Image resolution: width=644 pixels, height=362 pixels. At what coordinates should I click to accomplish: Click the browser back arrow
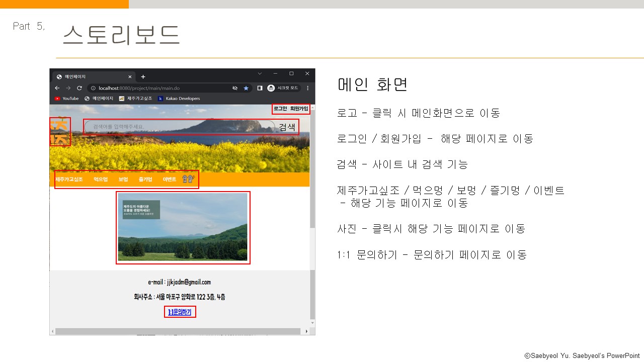click(57, 88)
